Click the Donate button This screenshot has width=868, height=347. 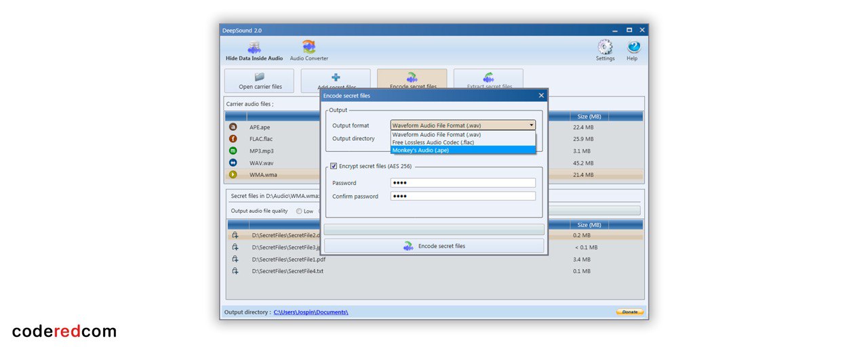tap(630, 312)
